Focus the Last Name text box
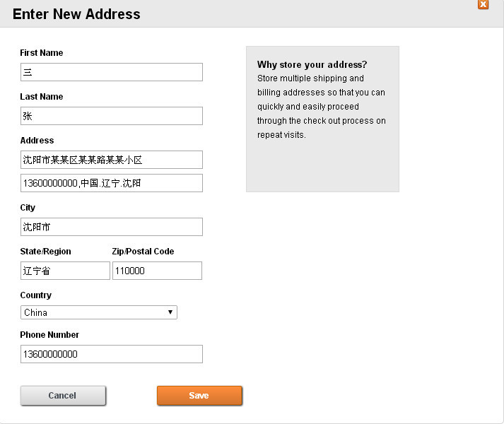This screenshot has width=504, height=424. [111, 116]
